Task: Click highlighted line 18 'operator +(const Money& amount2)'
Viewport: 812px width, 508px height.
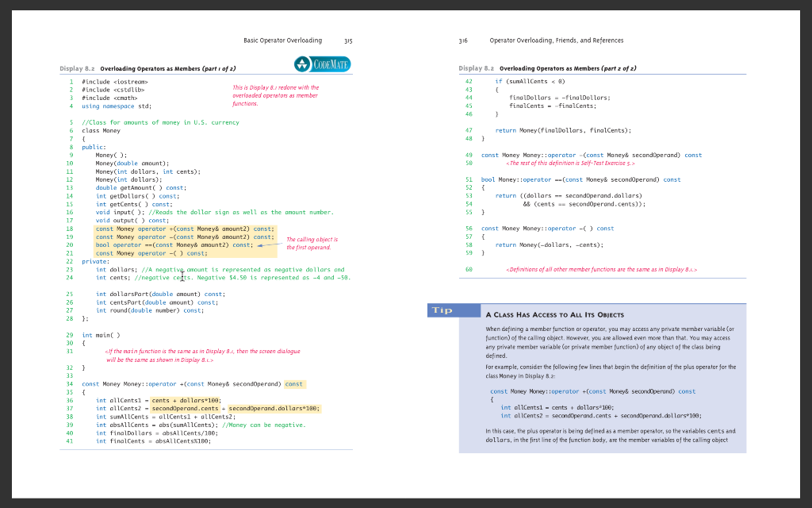Action: (186, 229)
